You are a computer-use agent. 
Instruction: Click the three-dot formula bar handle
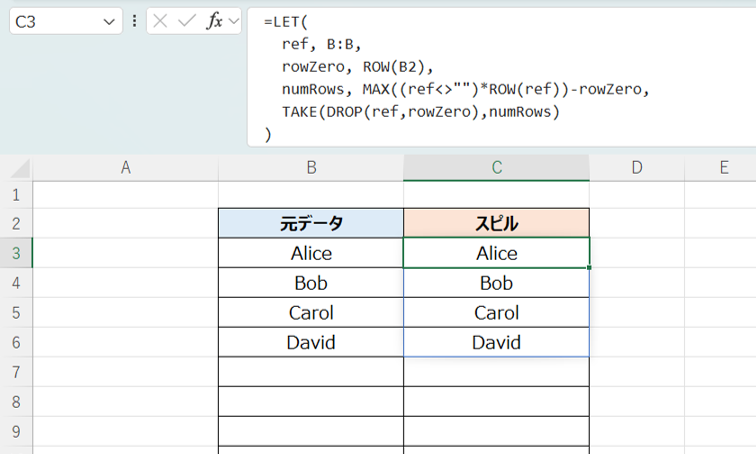(x=135, y=21)
